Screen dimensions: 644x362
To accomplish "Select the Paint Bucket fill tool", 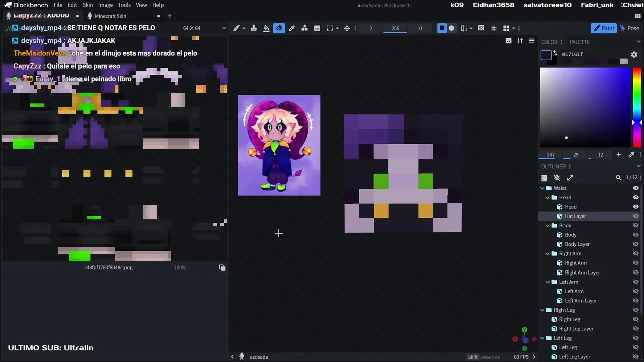I will click(x=266, y=28).
